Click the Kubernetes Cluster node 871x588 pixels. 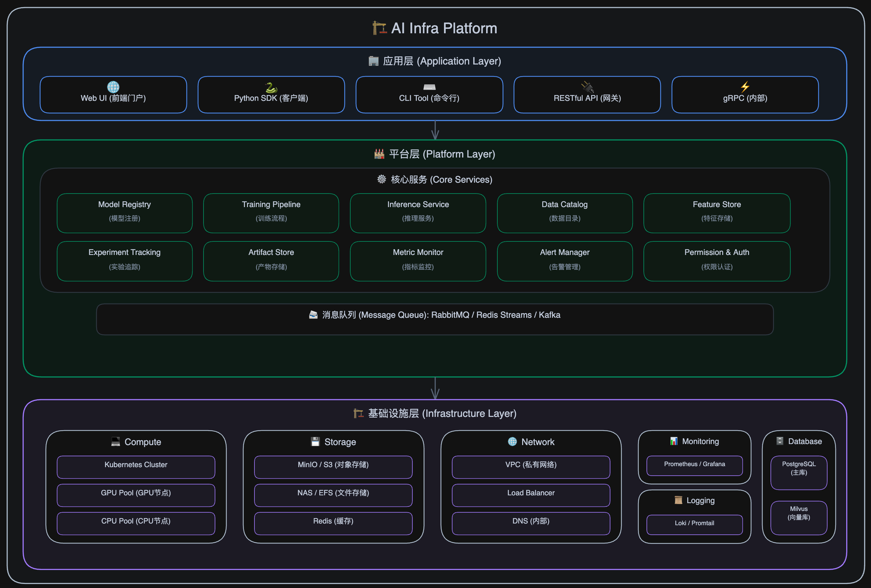point(136,467)
